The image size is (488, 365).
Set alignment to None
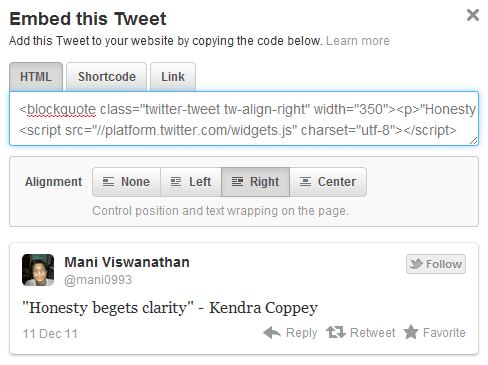pos(126,182)
